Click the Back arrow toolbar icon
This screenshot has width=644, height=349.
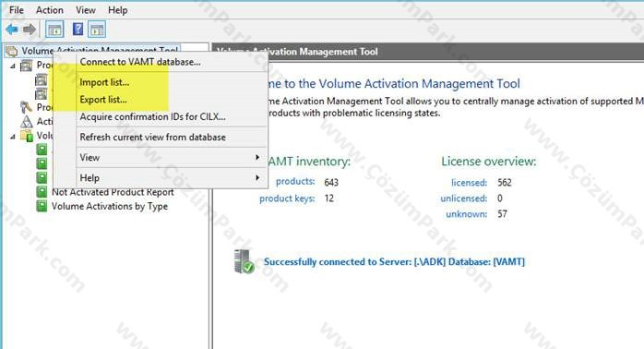[12, 30]
